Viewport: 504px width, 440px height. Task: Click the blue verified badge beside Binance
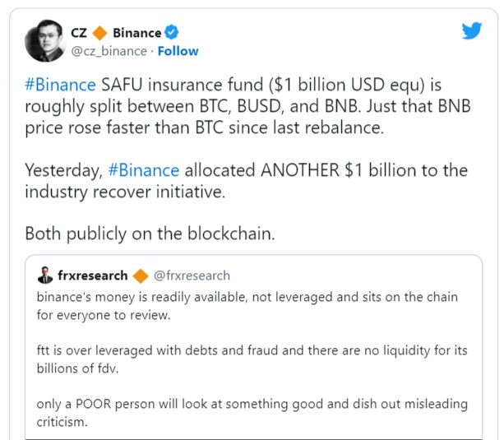click(x=172, y=33)
